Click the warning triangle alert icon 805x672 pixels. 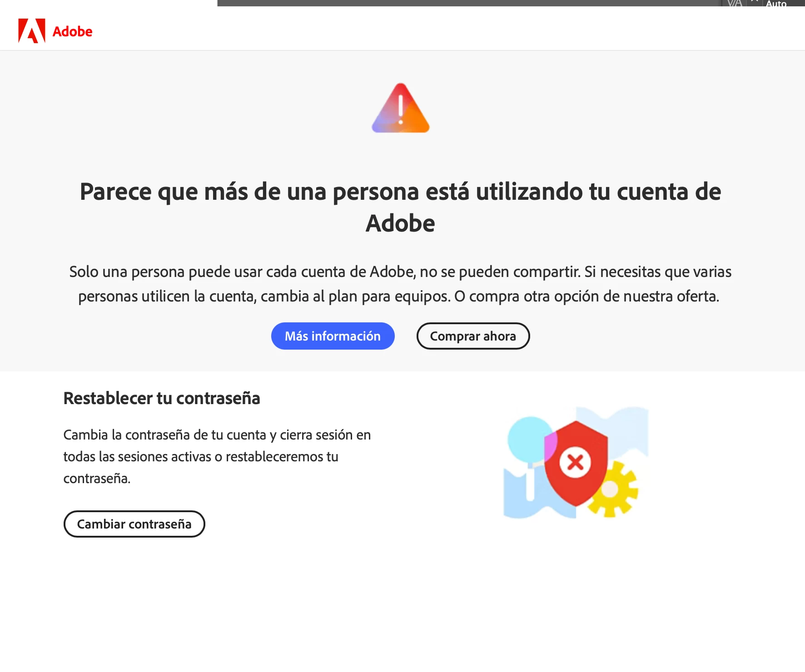pos(401,108)
